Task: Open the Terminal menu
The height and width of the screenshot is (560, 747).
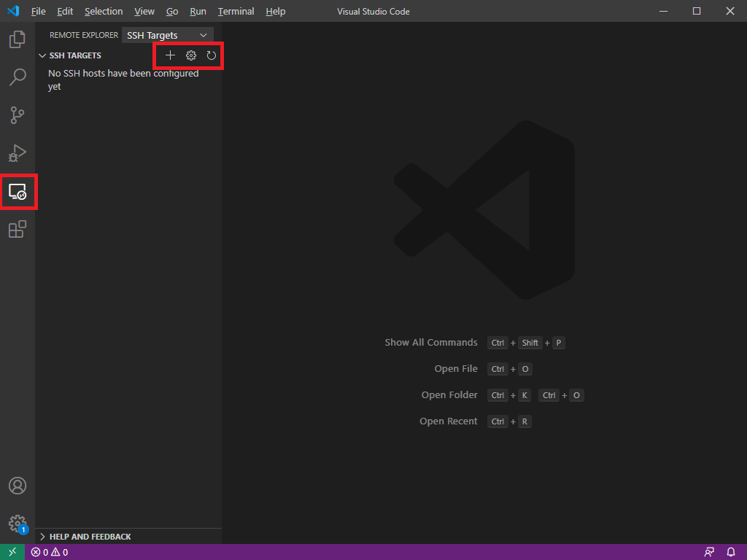Action: pyautogui.click(x=236, y=12)
